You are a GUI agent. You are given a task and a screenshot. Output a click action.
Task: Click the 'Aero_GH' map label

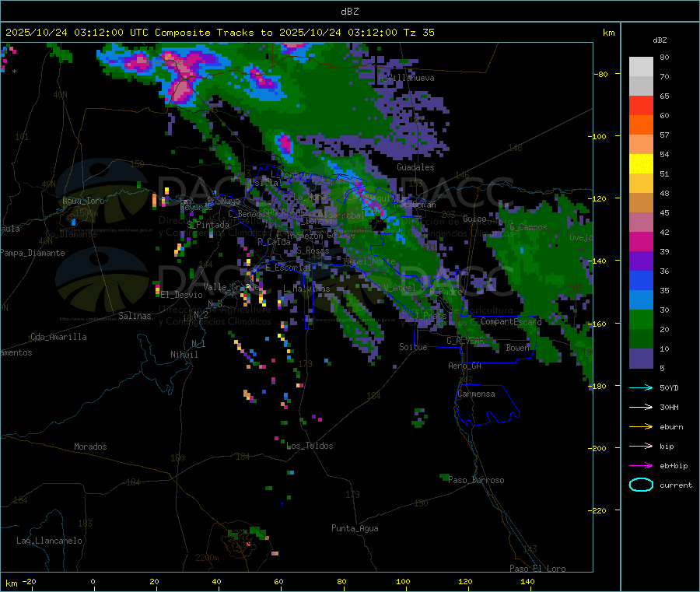pos(465,366)
